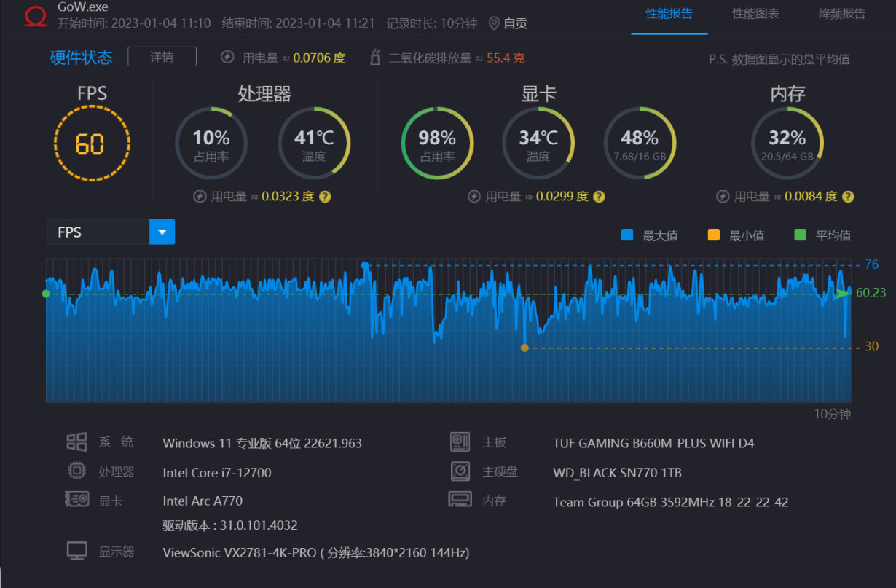Viewport: 896px width, 588px height.
Task: Click the question mark icon next to 0.0323 度
Action: [326, 197]
